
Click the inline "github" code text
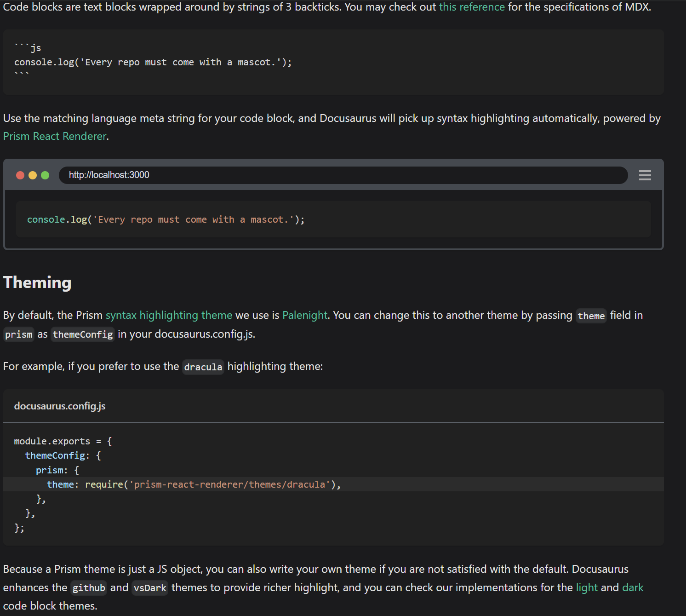click(x=89, y=588)
